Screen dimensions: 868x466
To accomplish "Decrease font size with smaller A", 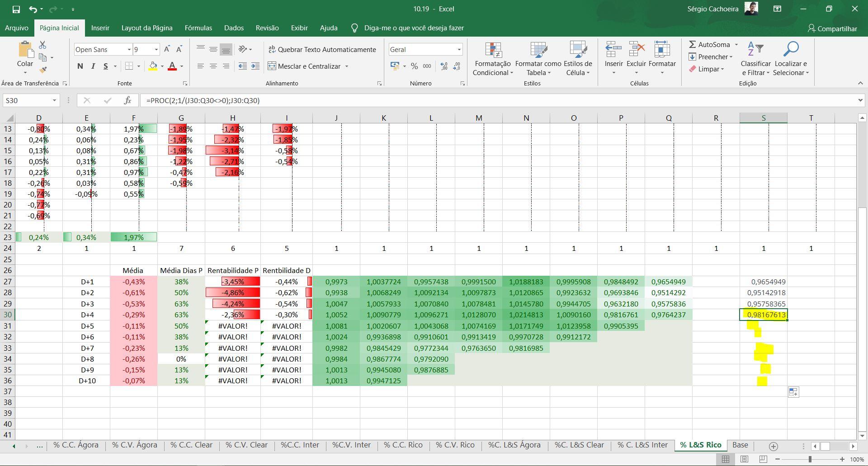I will (179, 49).
